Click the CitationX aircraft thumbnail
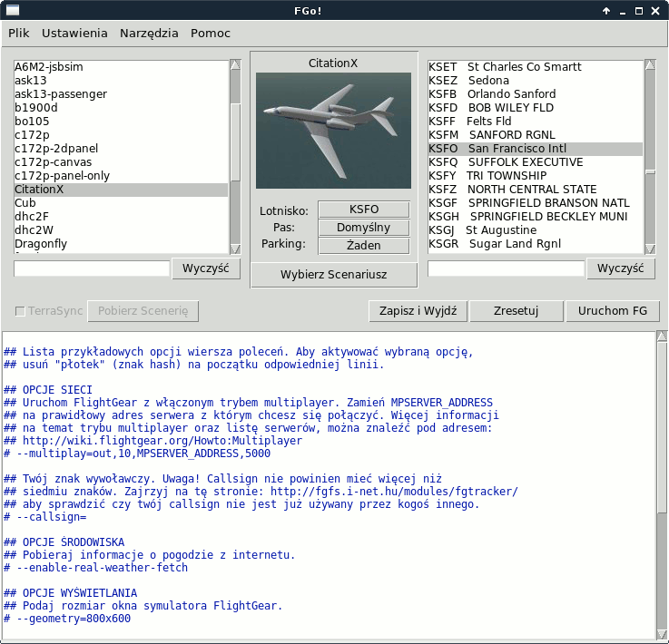The image size is (669, 644). (x=334, y=131)
